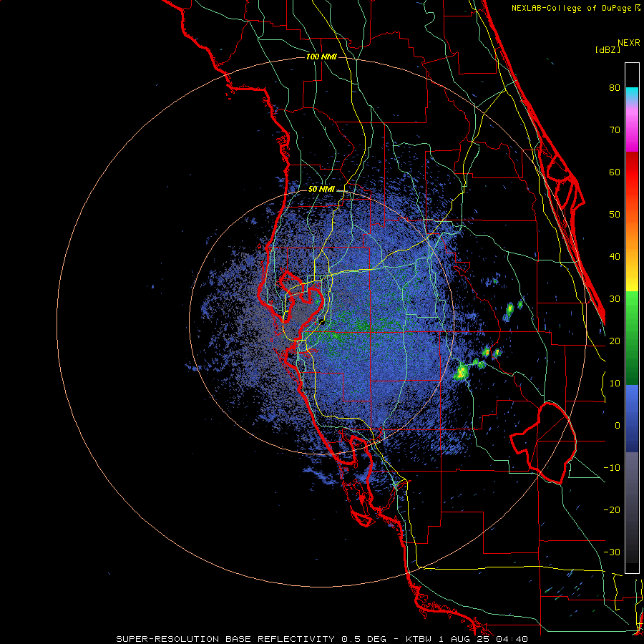Select the -20 value on the dBZ scale
The height and width of the screenshot is (644, 644).
(612, 510)
